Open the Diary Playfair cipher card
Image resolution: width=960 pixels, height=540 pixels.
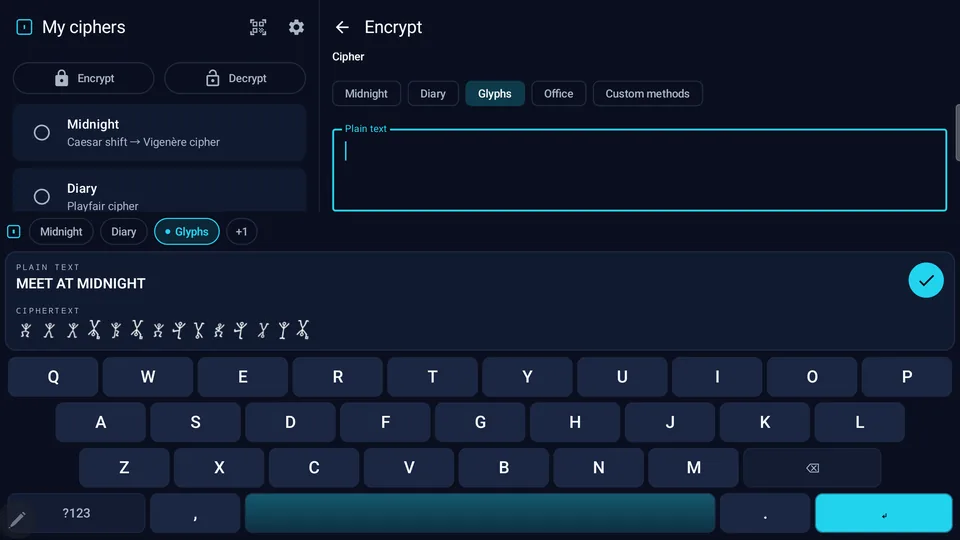[159, 191]
